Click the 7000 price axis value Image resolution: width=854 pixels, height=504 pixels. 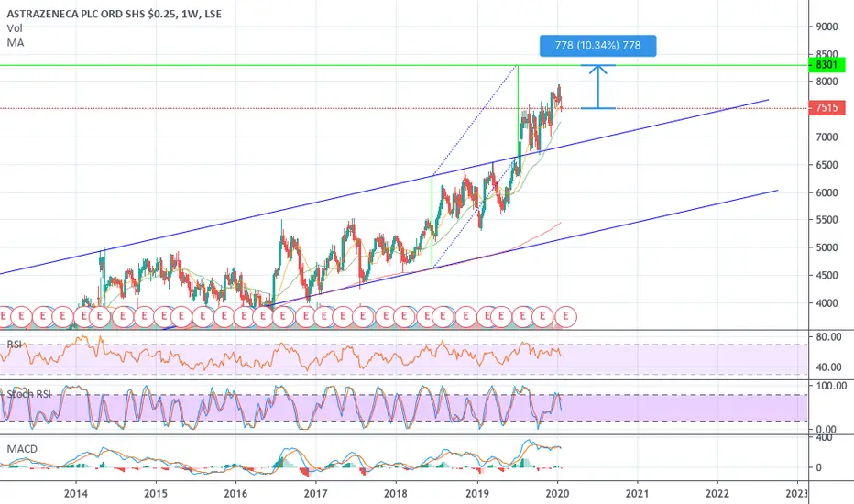(827, 137)
